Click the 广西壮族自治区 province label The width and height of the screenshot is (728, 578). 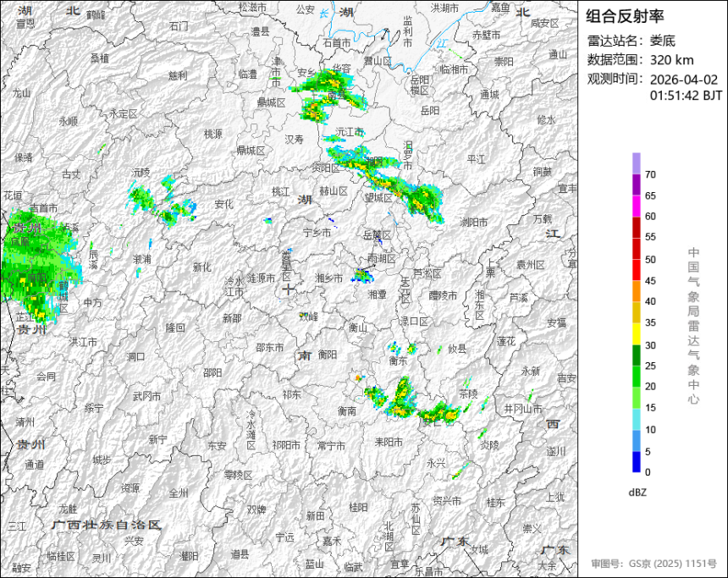coord(106,525)
